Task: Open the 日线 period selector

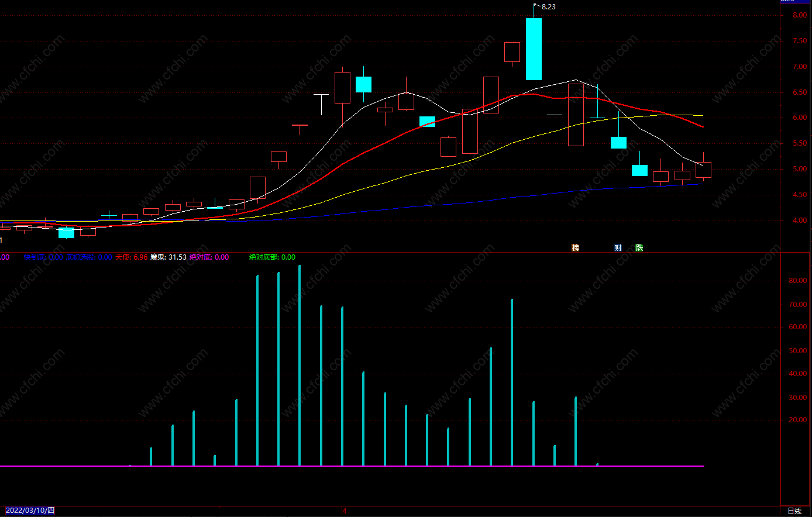Action: pyautogui.click(x=795, y=511)
